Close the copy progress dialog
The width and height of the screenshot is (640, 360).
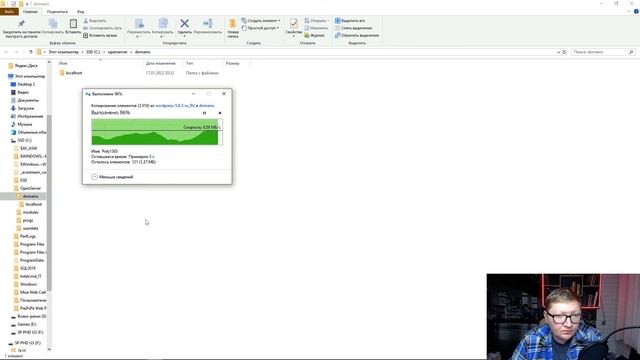224,94
